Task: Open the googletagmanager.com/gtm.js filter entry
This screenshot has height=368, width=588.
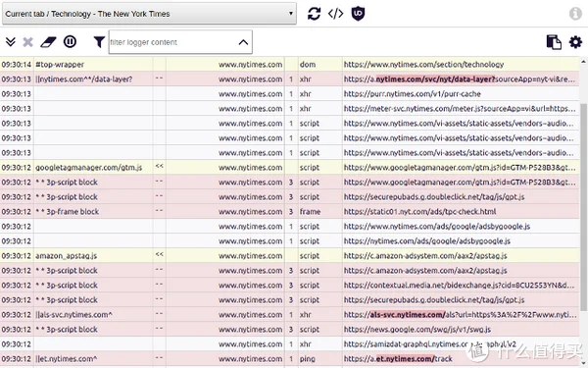Action: [89, 168]
